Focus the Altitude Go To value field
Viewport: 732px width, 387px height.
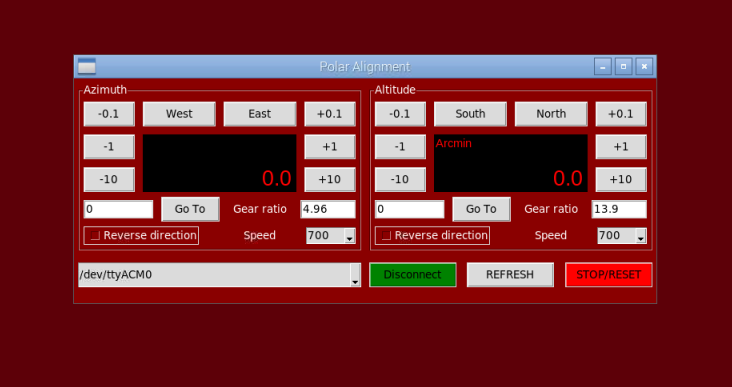409,209
